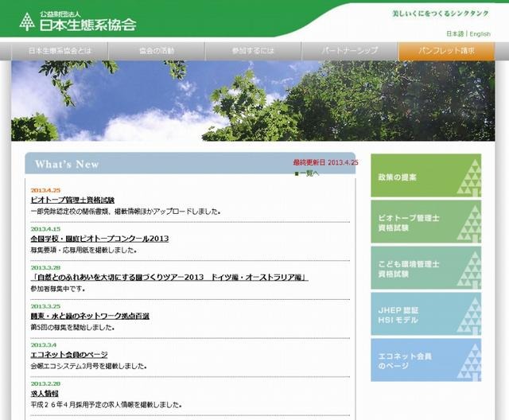This screenshot has height=420, width=509.
Task: Open the 求人情報 news link
Action: [x=45, y=394]
